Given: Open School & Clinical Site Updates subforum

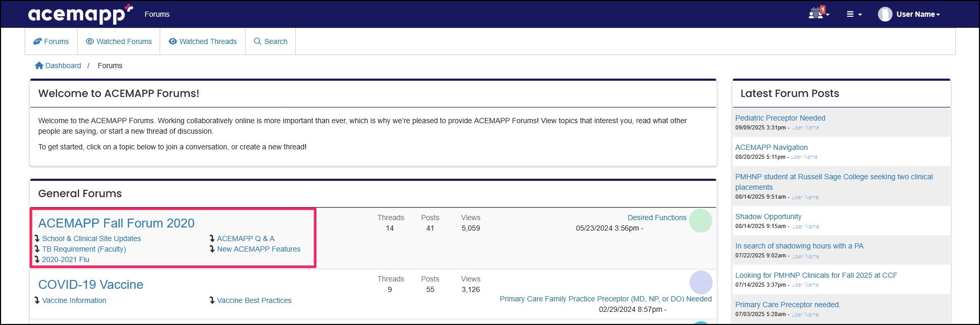Looking at the screenshot, I should [92, 239].
